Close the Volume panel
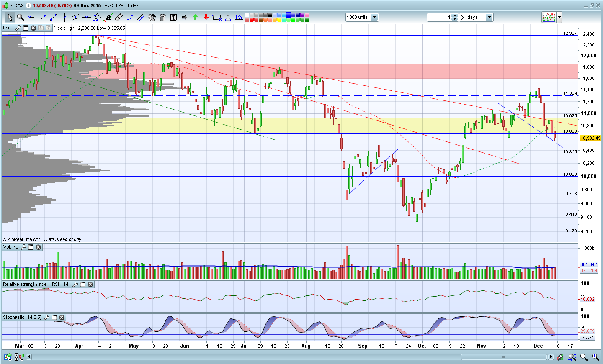The height and width of the screenshot is (364, 603). [39, 247]
